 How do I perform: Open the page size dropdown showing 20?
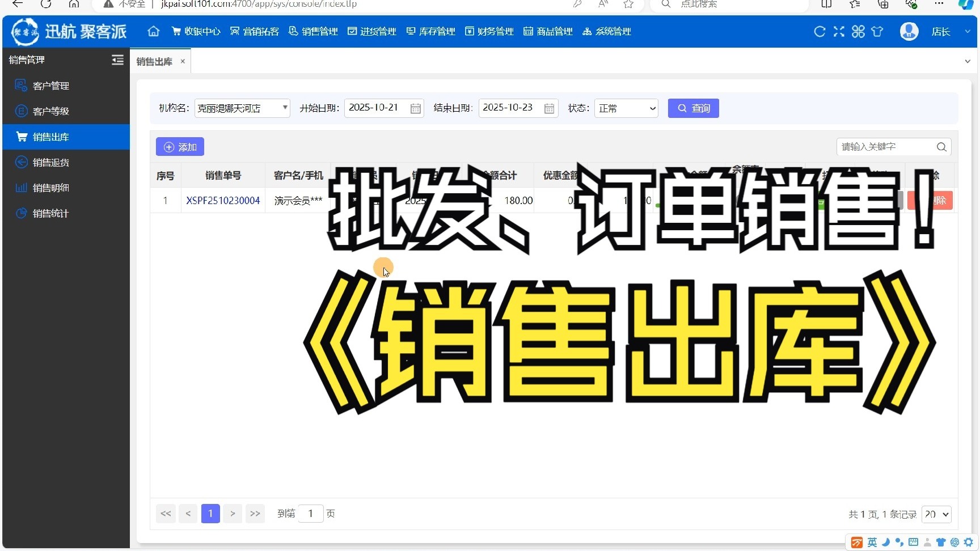[x=936, y=514]
